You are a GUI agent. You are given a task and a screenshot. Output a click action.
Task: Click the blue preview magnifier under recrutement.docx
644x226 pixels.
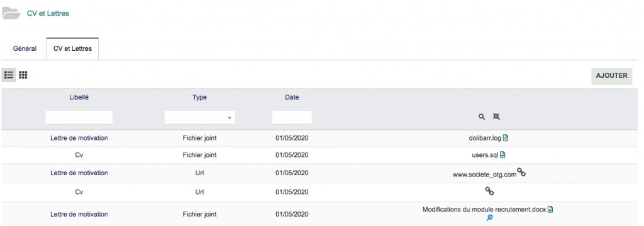[489, 218]
